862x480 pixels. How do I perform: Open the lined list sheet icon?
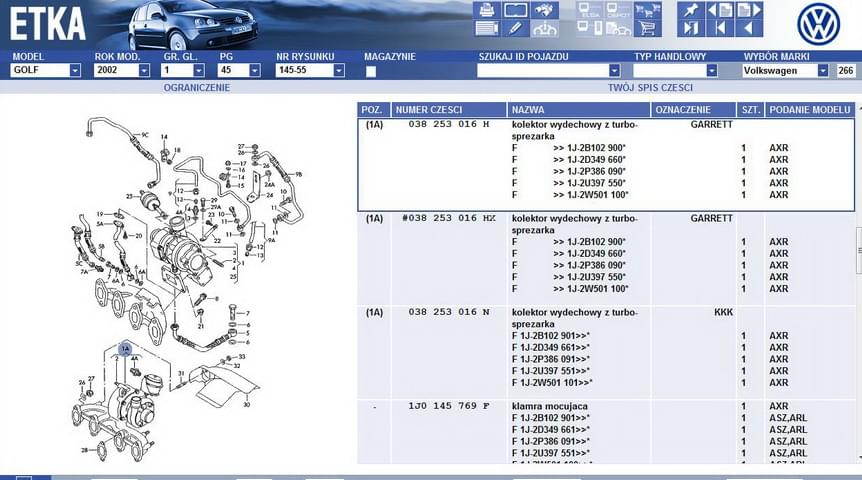[487, 28]
